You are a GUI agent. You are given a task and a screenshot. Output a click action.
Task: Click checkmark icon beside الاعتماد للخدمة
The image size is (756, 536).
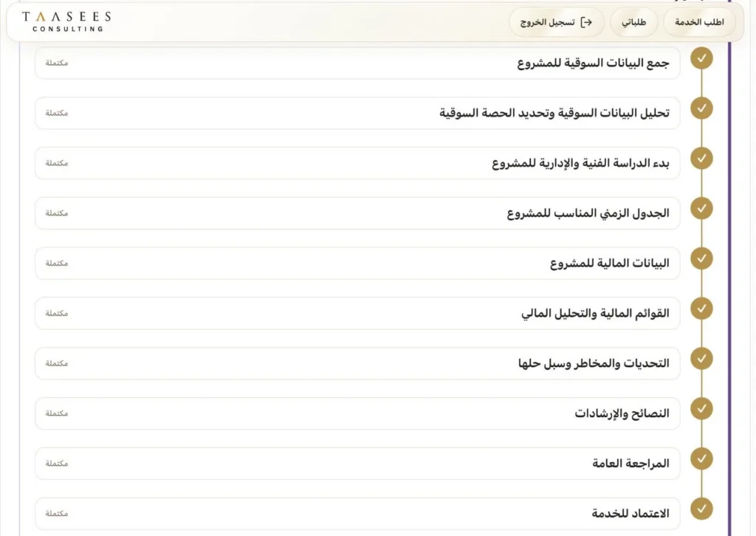[x=701, y=509]
